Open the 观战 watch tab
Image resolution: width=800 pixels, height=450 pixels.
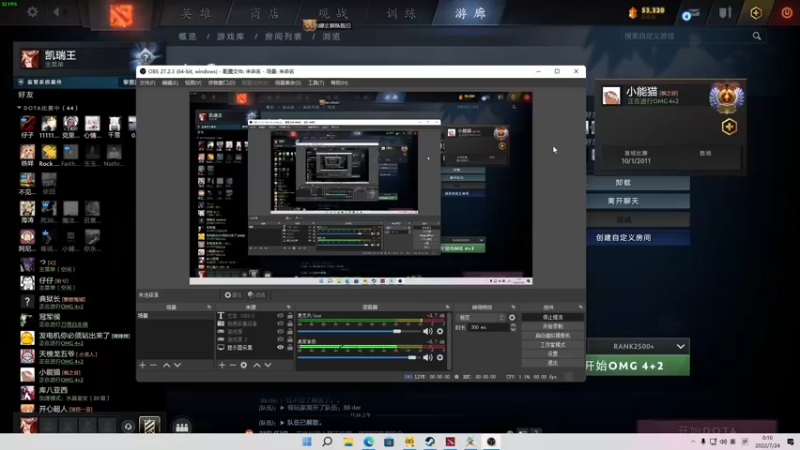coord(333,13)
